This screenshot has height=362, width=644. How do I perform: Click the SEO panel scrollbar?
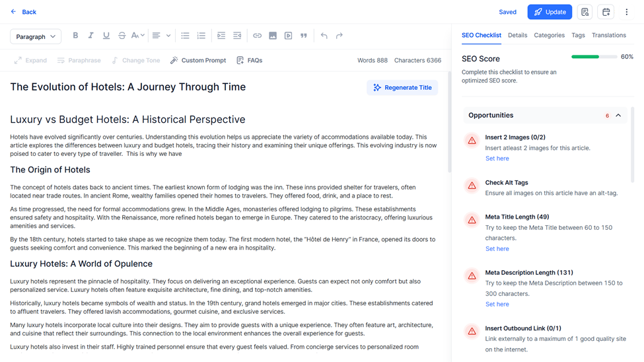click(633, 144)
